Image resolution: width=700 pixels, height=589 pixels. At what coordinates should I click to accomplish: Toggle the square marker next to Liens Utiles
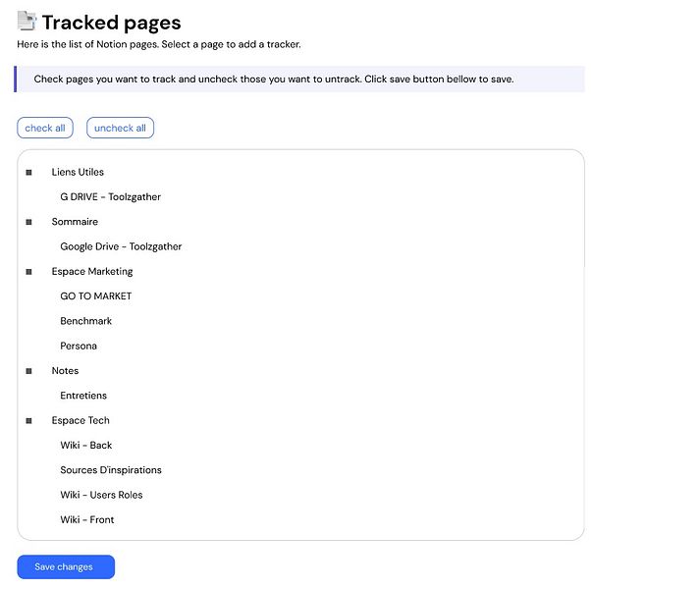29,173
